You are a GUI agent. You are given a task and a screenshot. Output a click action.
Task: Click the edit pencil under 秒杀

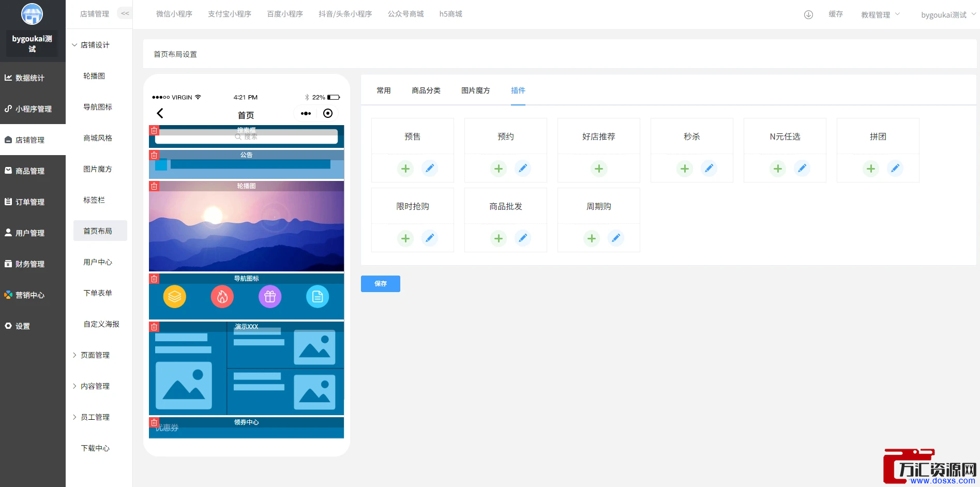pyautogui.click(x=709, y=169)
